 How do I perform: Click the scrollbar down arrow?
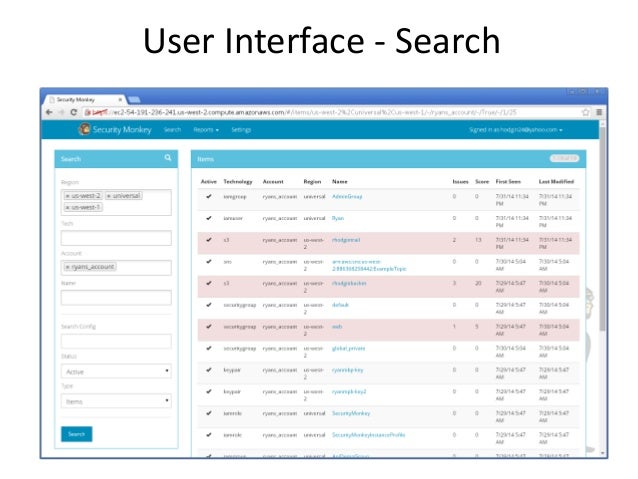click(603, 453)
